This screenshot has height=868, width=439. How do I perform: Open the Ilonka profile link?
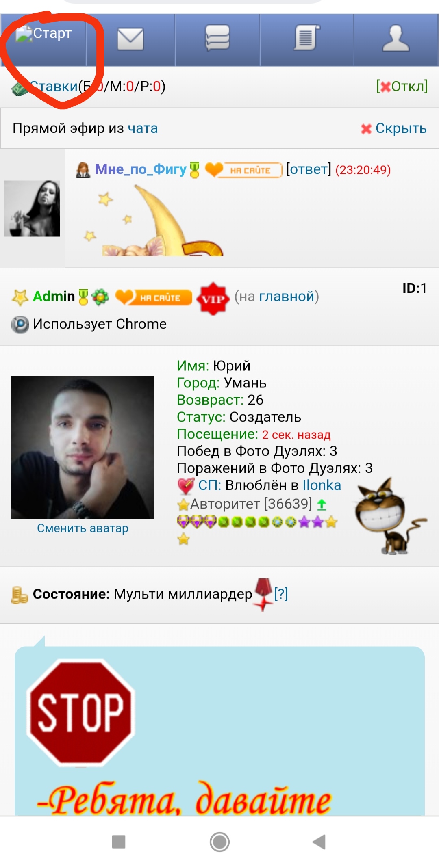(x=322, y=485)
